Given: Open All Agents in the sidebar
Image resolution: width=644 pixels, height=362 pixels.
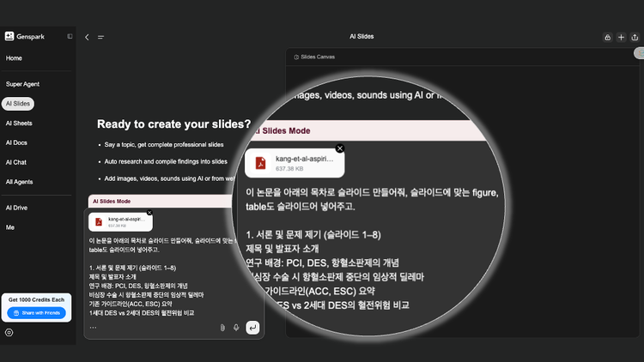Looking at the screenshot, I should [x=19, y=182].
